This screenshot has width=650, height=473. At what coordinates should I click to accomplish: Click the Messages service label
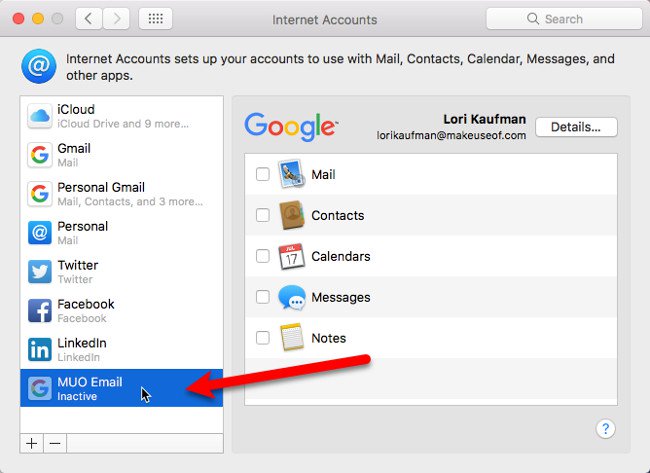(x=341, y=298)
